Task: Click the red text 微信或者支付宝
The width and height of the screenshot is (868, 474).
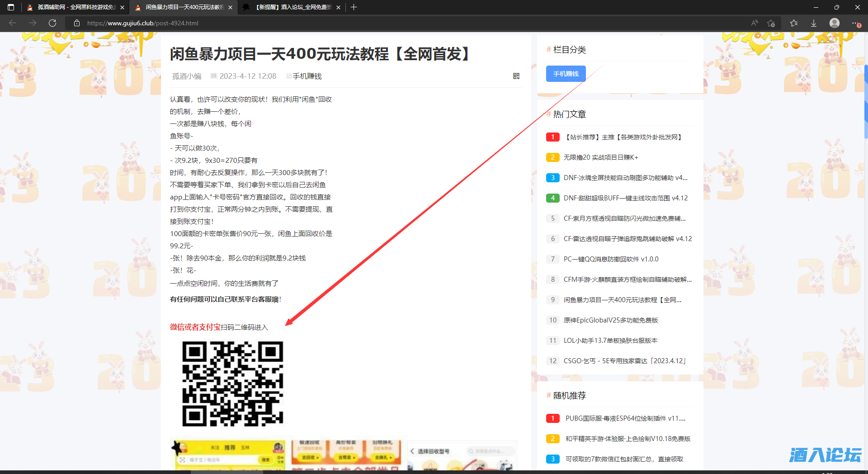Action: (195, 327)
